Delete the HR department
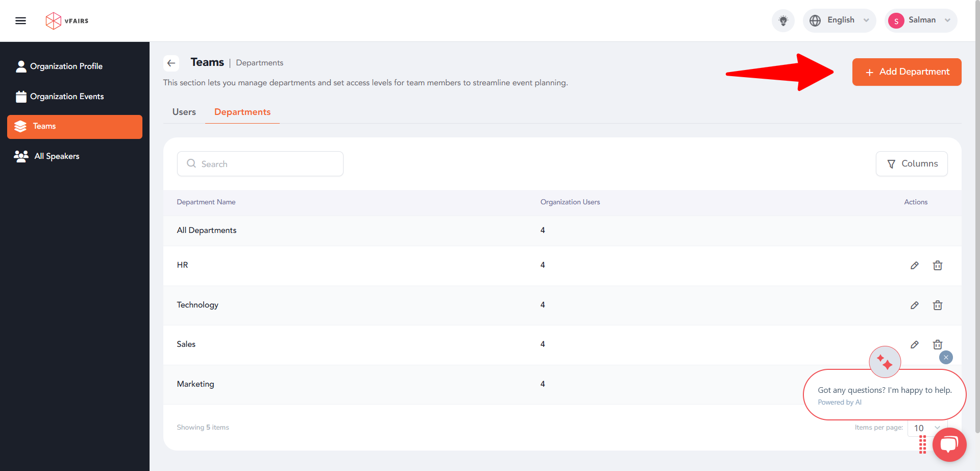Image resolution: width=980 pixels, height=471 pixels. tap(938, 266)
